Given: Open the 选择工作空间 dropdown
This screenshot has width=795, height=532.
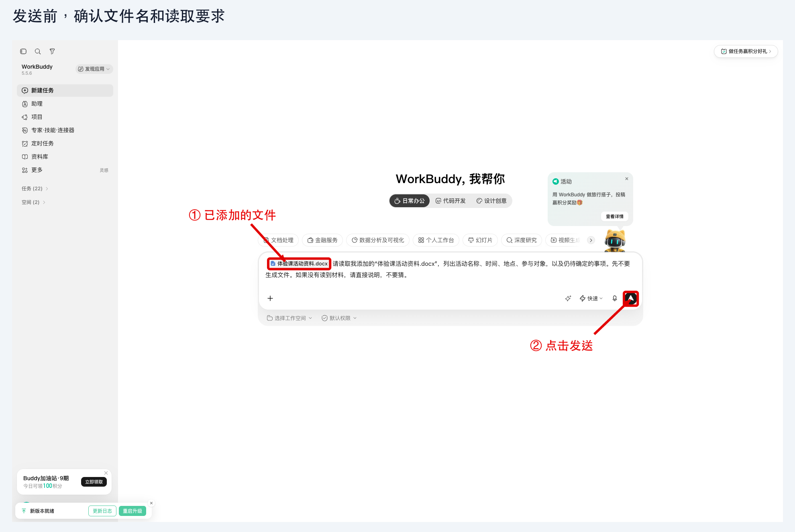Looking at the screenshot, I should tap(289, 318).
